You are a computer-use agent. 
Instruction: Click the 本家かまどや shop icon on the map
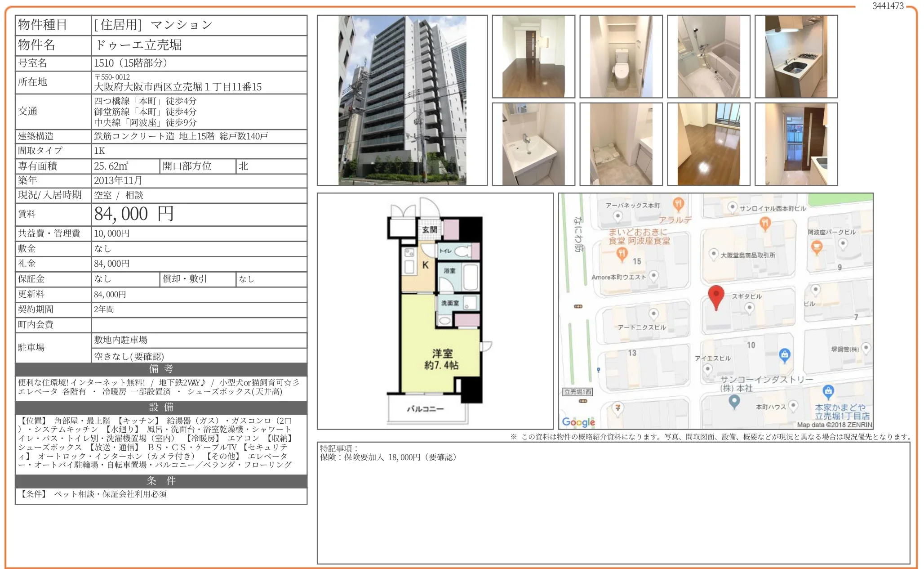828,391
